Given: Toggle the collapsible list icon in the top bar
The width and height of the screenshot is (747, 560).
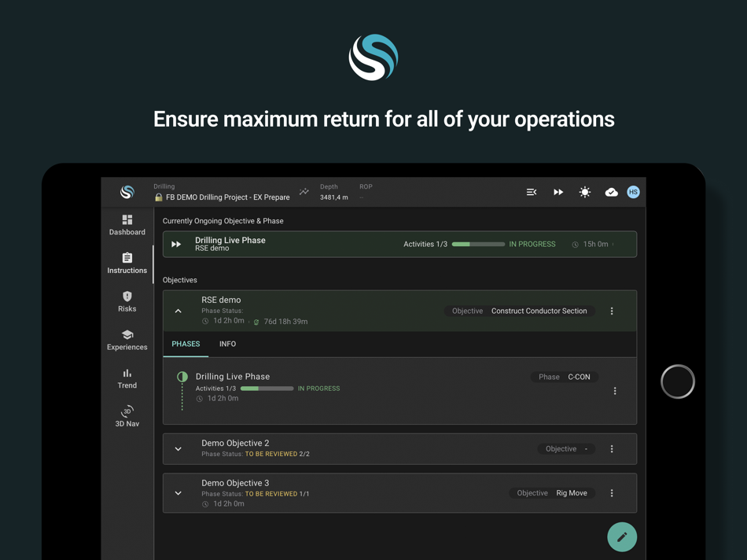Looking at the screenshot, I should (532, 191).
